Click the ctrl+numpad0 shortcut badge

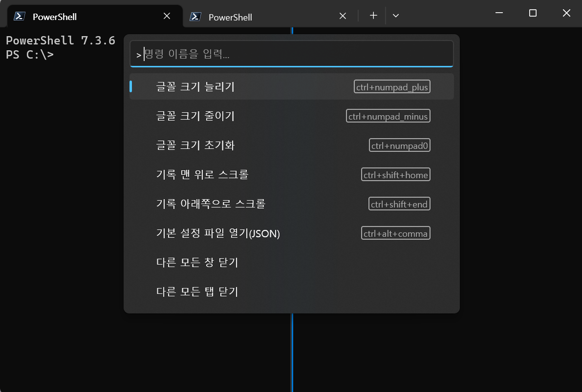(400, 145)
